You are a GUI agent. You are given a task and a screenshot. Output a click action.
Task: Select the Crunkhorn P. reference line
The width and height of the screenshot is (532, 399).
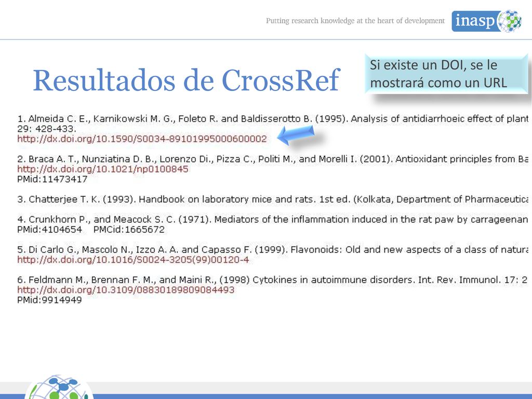point(273,220)
